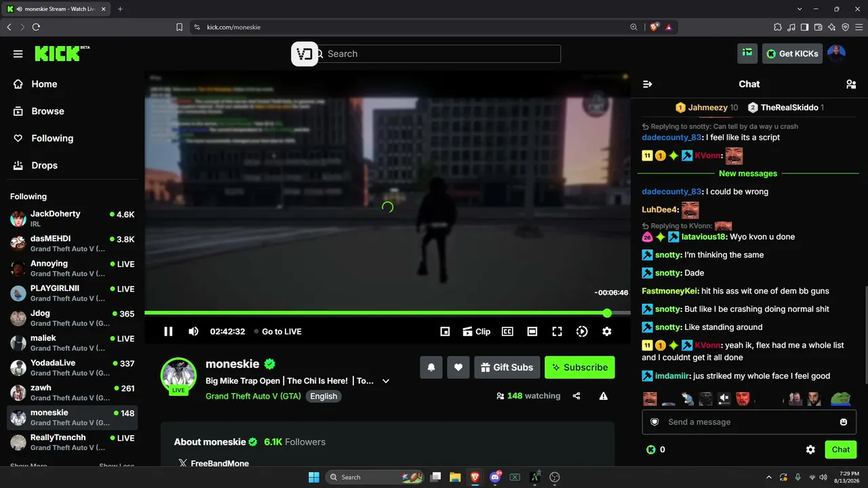This screenshot has height=488, width=868.
Task: Open Brave Rewards triangle icon
Action: pos(669,27)
